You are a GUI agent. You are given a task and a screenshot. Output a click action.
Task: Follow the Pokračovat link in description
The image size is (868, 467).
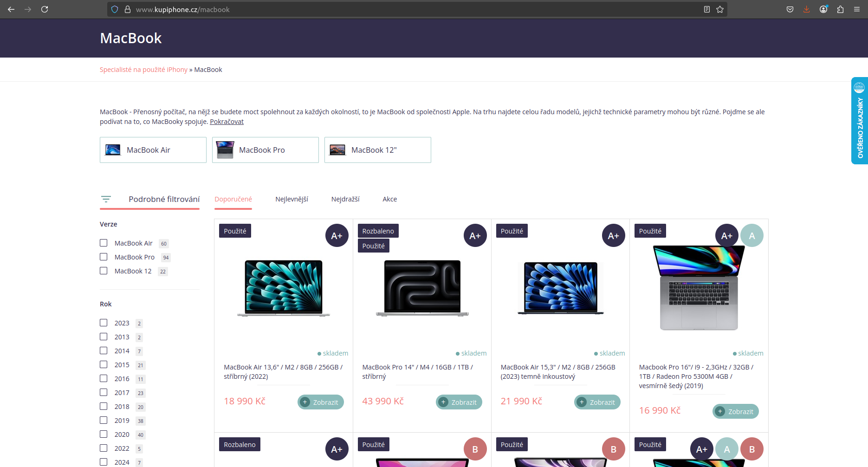point(227,122)
